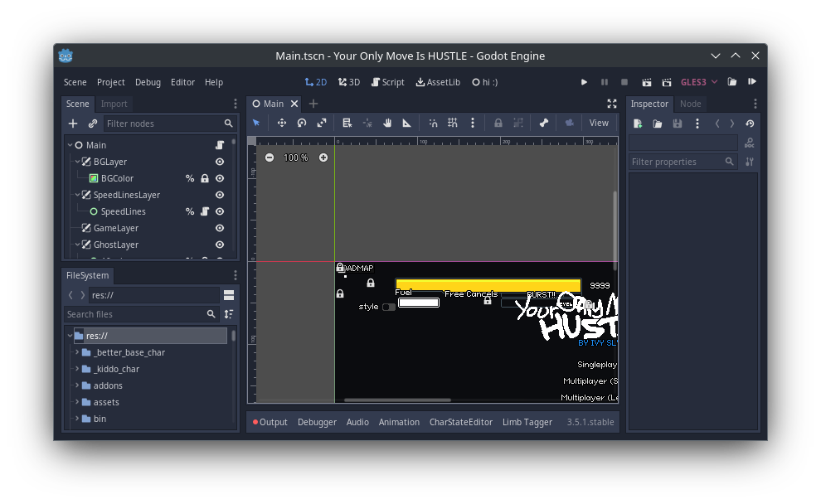Toggle distraction-free mode icon

coord(611,104)
